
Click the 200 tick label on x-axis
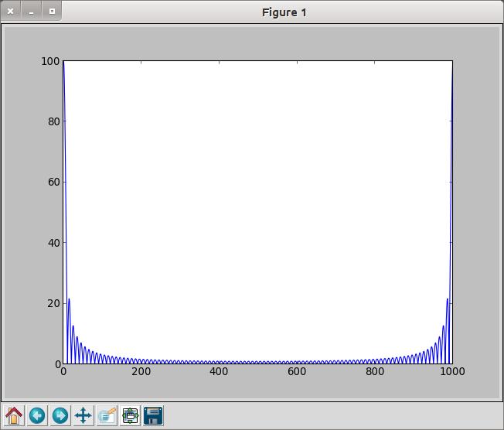point(141,371)
